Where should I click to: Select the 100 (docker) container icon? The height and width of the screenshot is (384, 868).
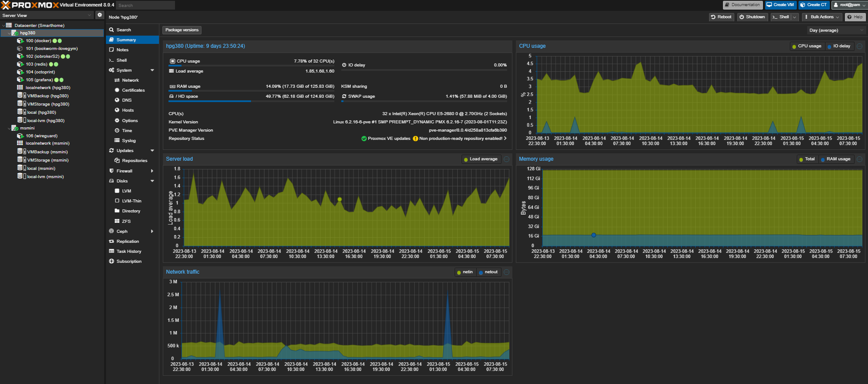[x=20, y=41]
